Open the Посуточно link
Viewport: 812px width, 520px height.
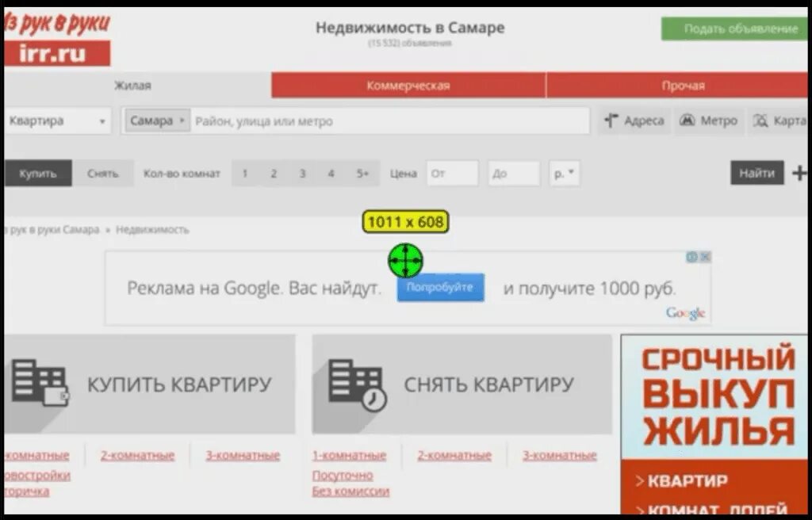pos(343,475)
